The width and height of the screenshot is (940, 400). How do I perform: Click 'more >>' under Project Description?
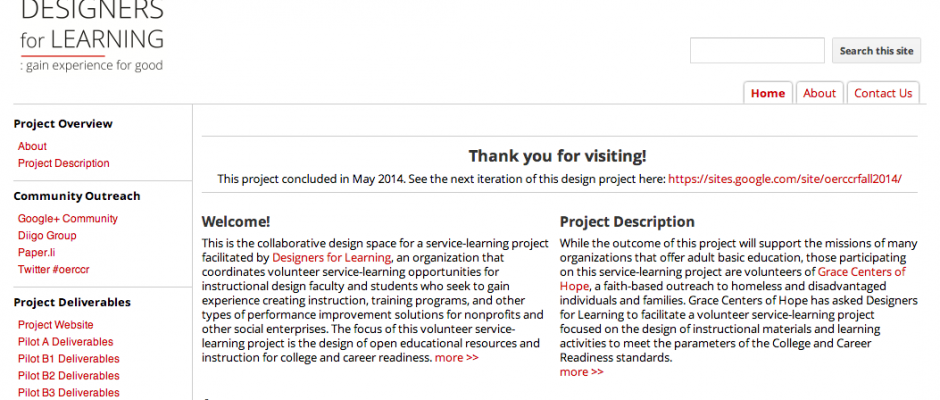coord(582,372)
